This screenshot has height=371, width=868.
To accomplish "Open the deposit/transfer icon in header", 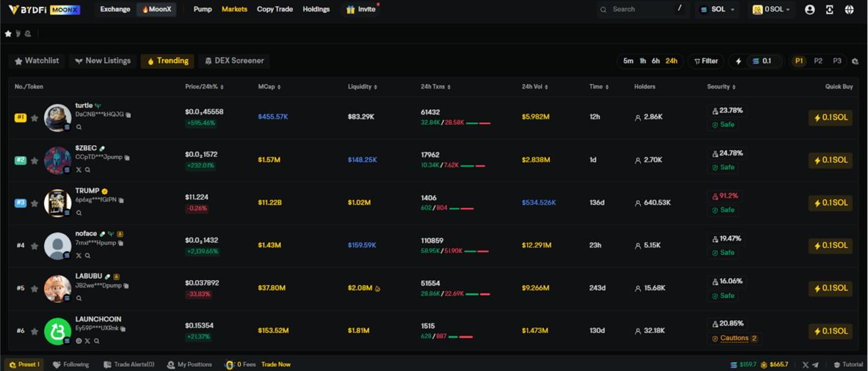I will (x=829, y=9).
